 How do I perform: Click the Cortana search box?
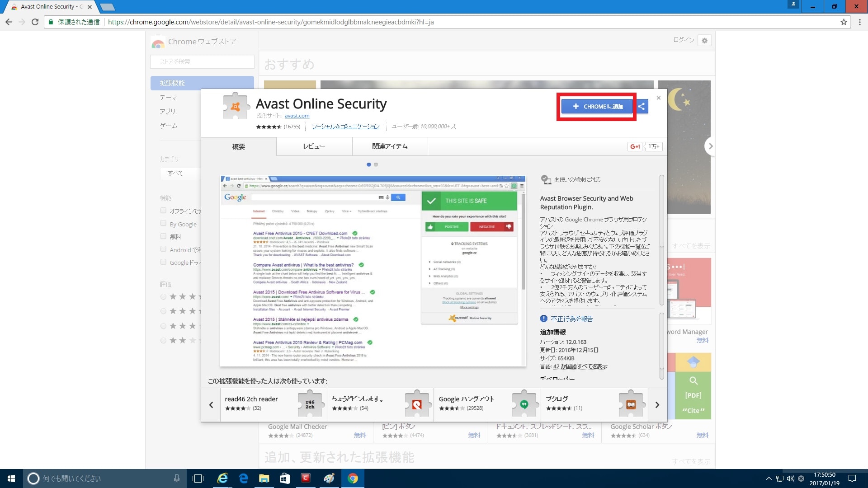[x=105, y=478]
